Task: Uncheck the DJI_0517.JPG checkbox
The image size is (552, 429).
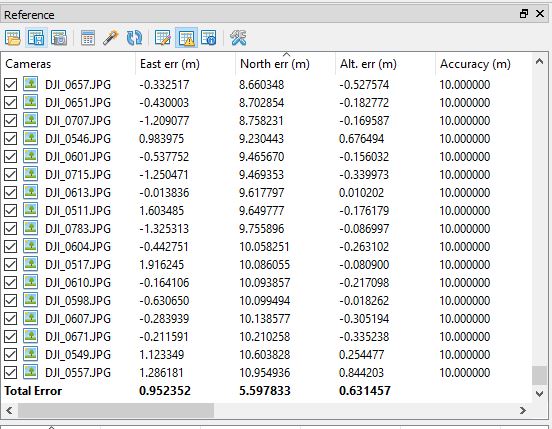Action: tap(11, 264)
